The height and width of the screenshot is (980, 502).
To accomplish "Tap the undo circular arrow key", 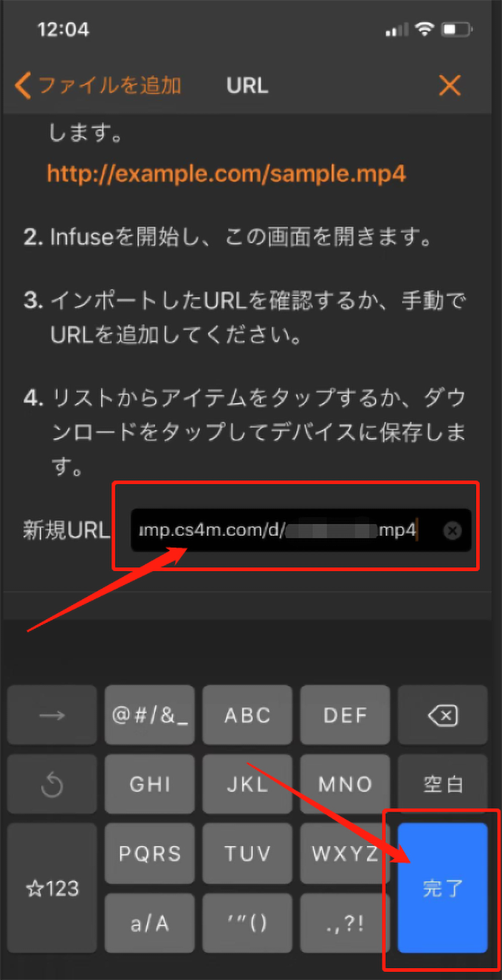I will tap(52, 784).
